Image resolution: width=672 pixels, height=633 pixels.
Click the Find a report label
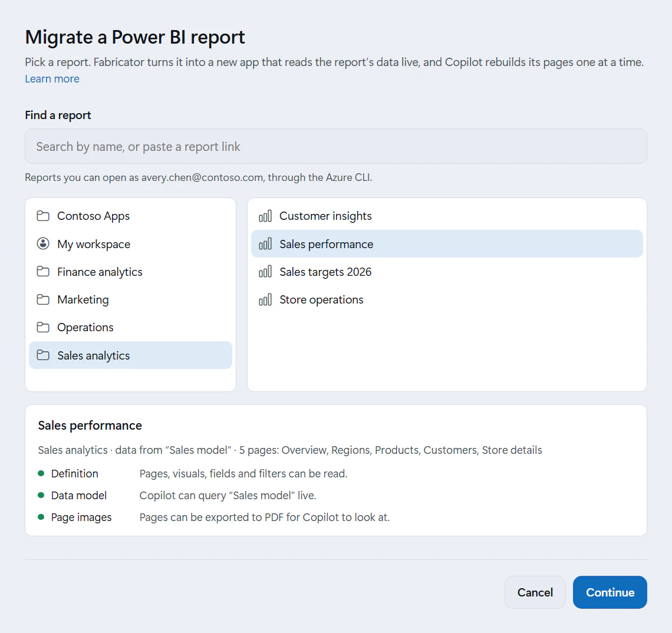[x=58, y=116]
